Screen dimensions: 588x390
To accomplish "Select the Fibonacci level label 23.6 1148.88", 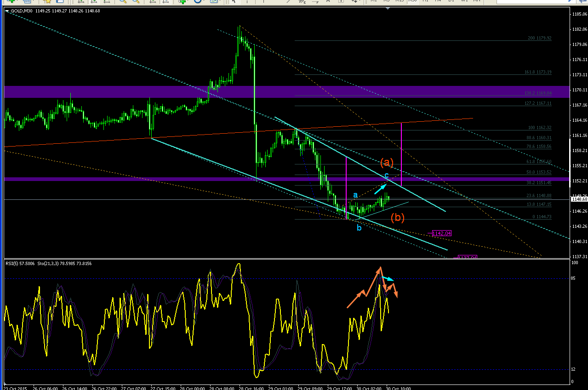I will (x=539, y=195).
